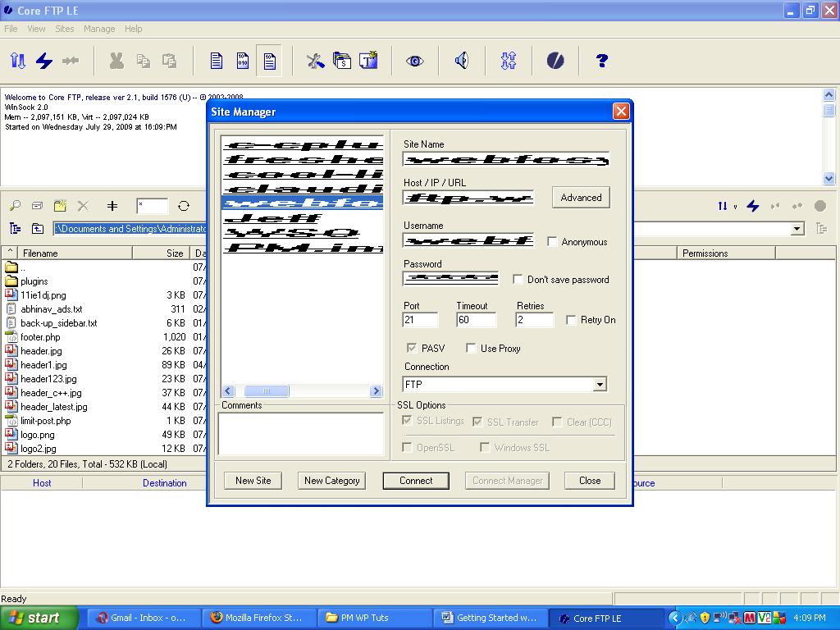Select ASCII transfer mode document icon
This screenshot has width=840, height=630.
click(217, 61)
